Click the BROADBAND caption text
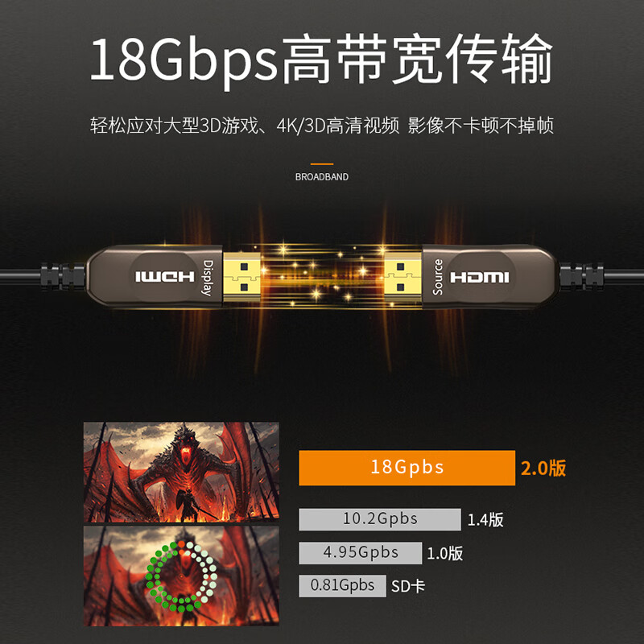 point(322,177)
